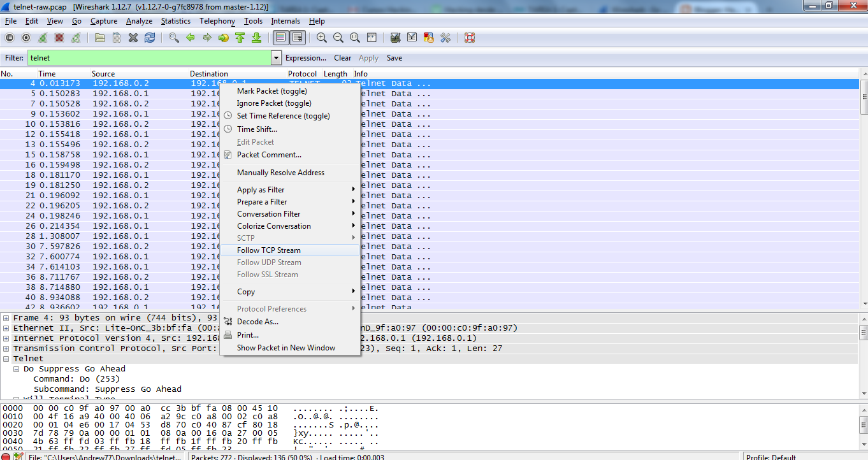Find a packet with magnifier icon
Viewport: 868px width, 460px height.
coord(174,38)
